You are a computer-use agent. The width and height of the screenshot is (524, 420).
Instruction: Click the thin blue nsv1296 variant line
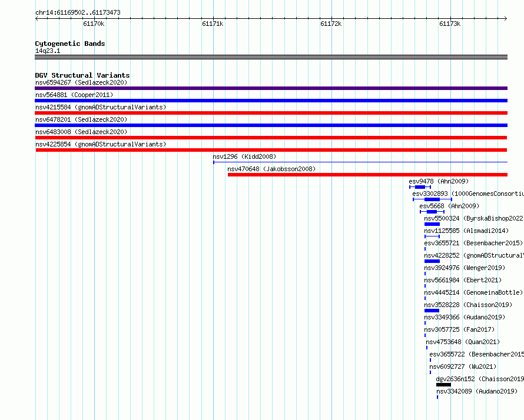coord(360,162)
